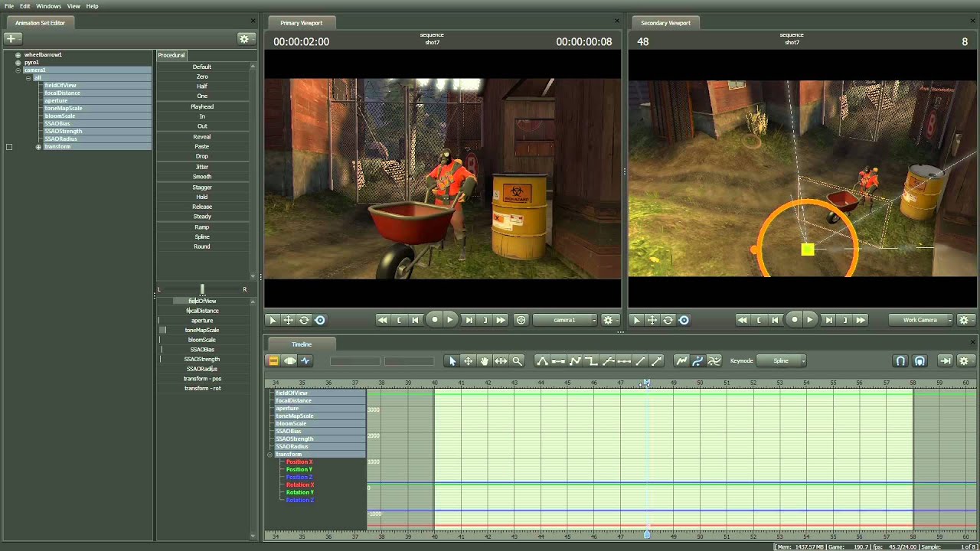
Task: Open the camera1 dropdown in Primary Viewport
Action: 565,320
